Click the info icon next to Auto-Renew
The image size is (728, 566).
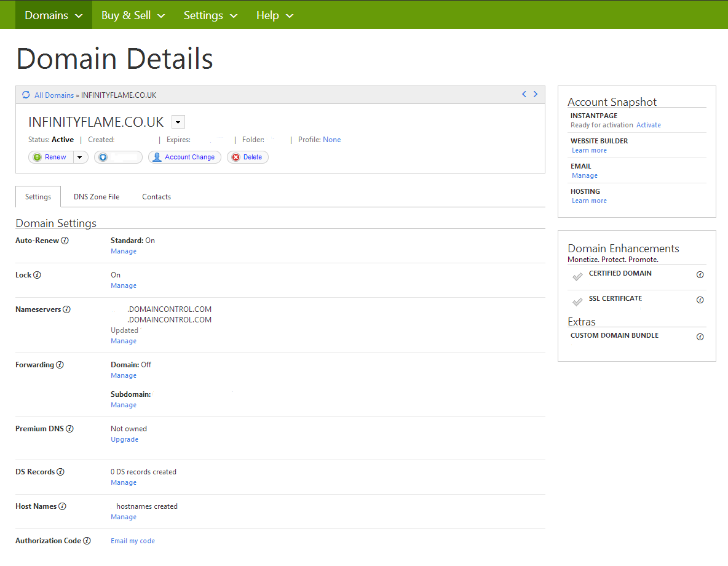pos(65,241)
